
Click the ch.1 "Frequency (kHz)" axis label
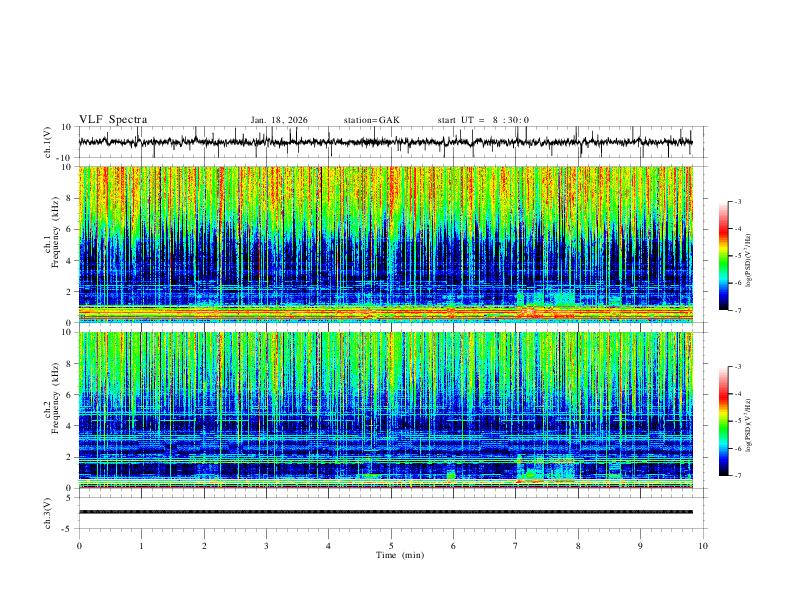click(x=55, y=233)
